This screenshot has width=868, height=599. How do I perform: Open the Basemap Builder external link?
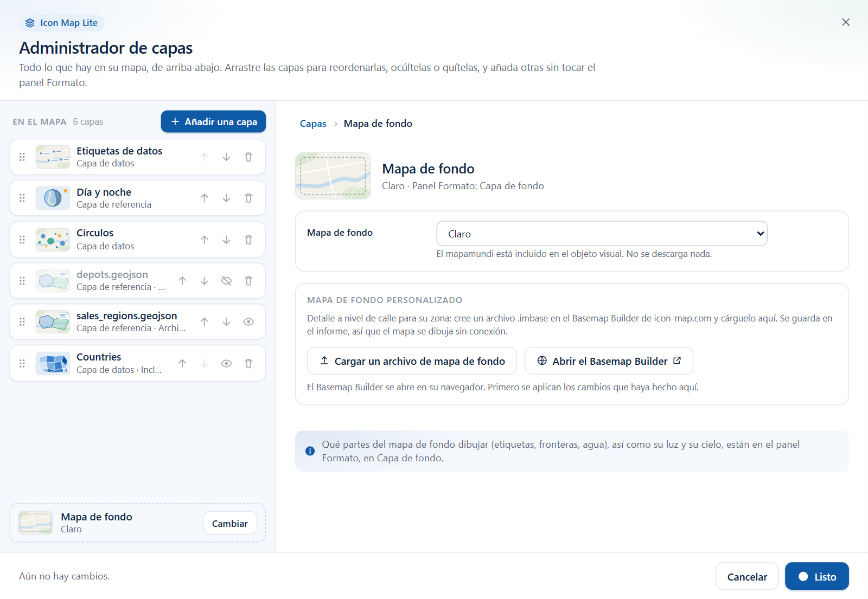click(x=609, y=361)
